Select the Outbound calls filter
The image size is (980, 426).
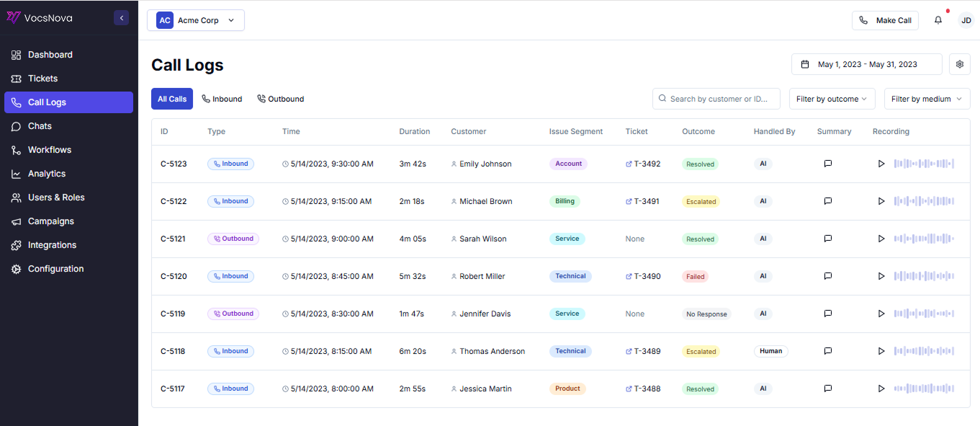point(280,98)
